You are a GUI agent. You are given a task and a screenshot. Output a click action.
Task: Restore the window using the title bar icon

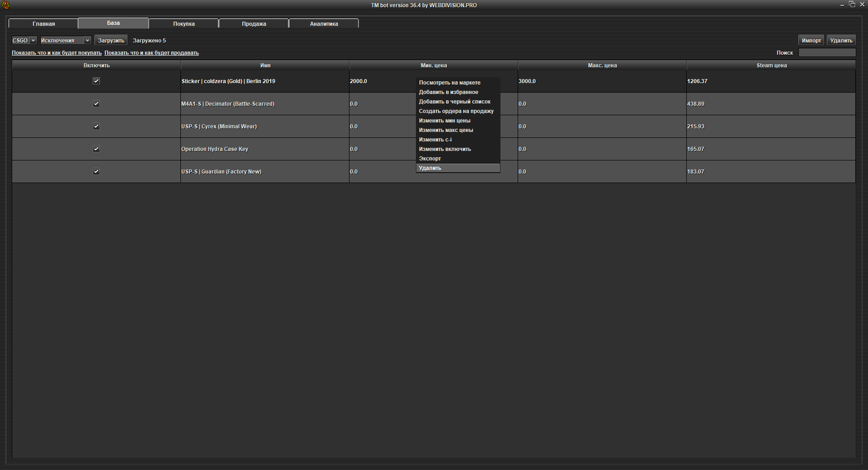(x=852, y=5)
